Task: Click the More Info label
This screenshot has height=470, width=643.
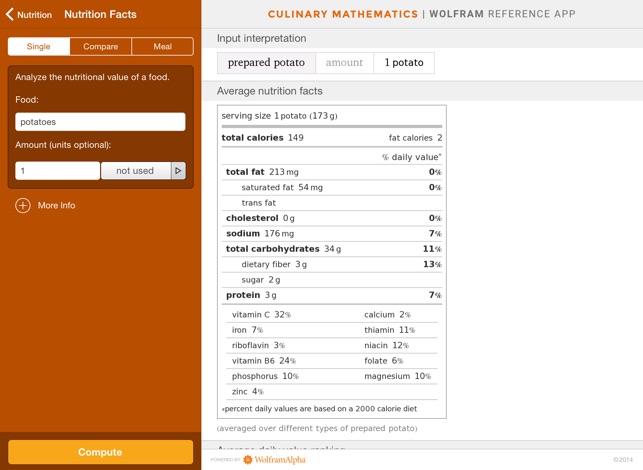Action: (x=57, y=205)
